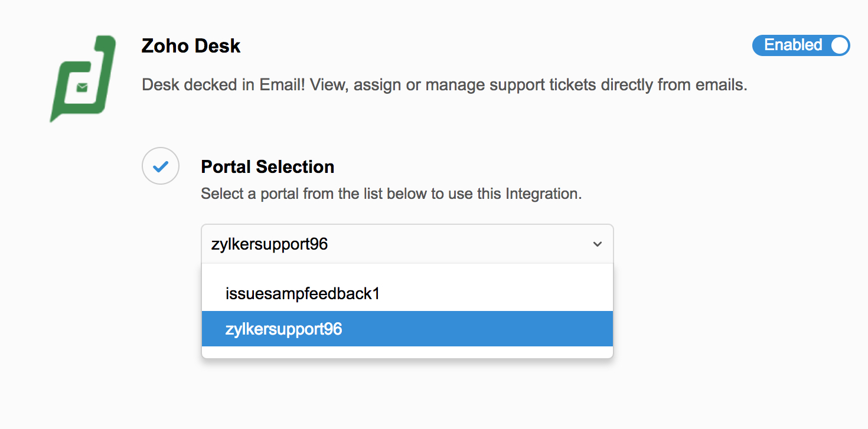Click the 'Enabled' text on the switch
This screenshot has width=868, height=429.
792,45
